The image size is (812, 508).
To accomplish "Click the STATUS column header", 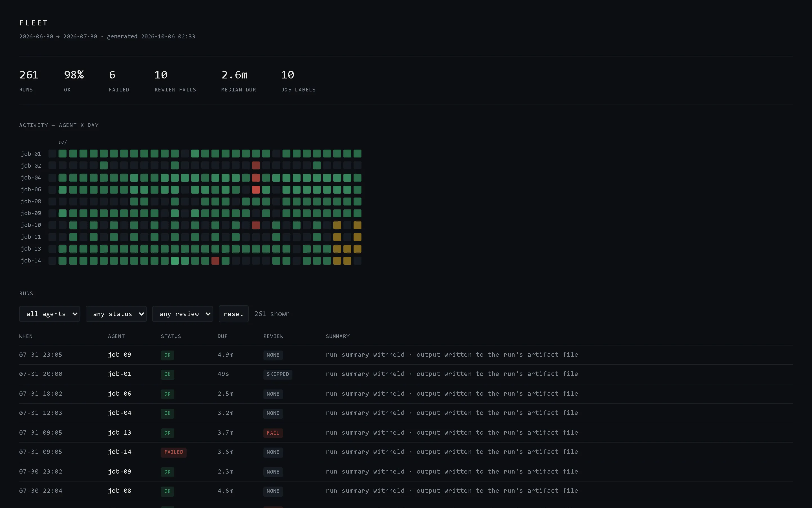I will coord(171,336).
